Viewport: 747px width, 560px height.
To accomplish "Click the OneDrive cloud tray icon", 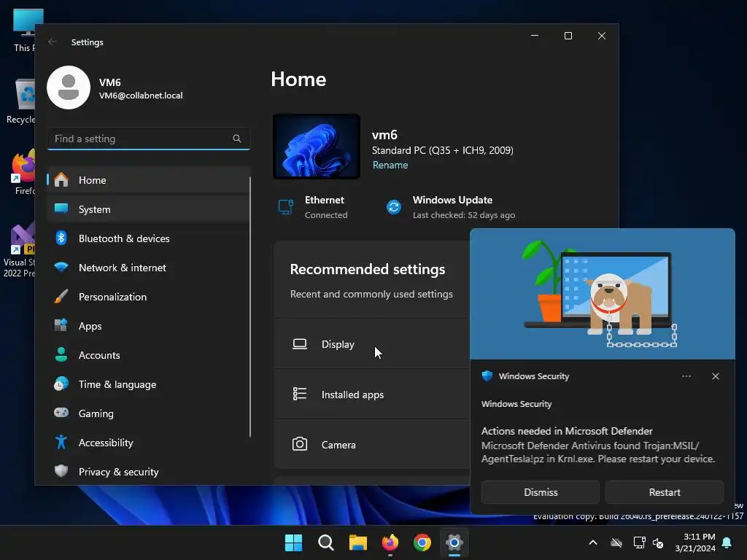I will 616,542.
